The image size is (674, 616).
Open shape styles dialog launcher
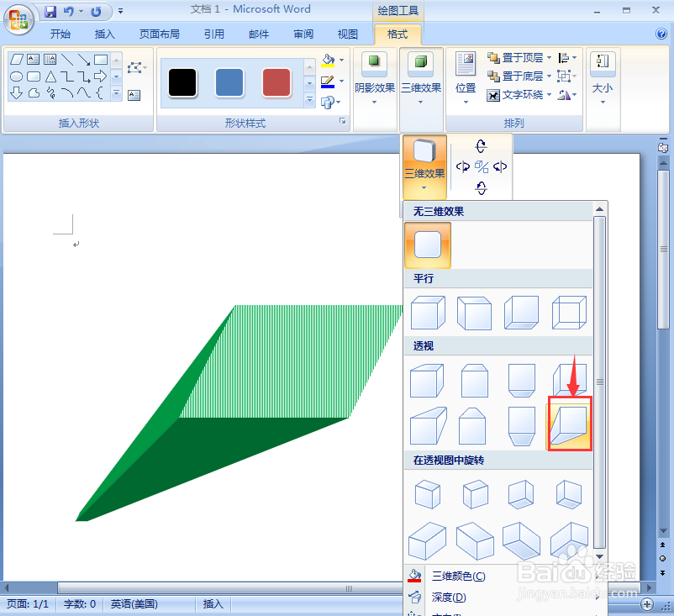[343, 121]
